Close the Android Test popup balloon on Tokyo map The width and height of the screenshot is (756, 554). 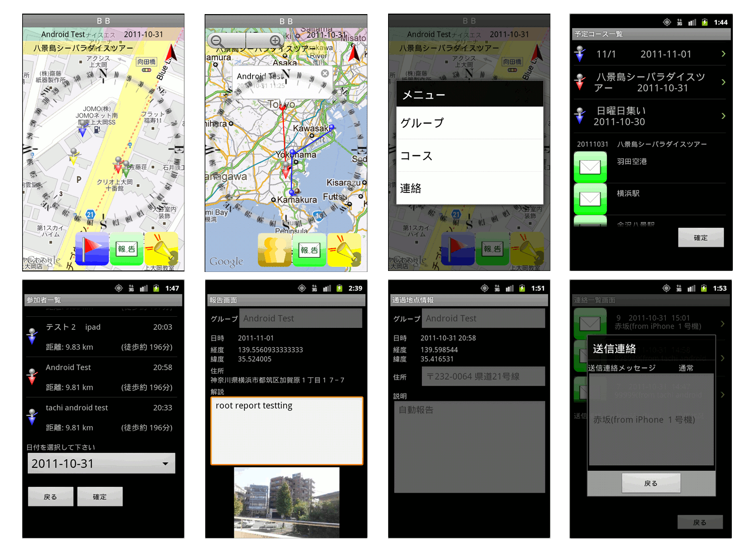(x=325, y=74)
